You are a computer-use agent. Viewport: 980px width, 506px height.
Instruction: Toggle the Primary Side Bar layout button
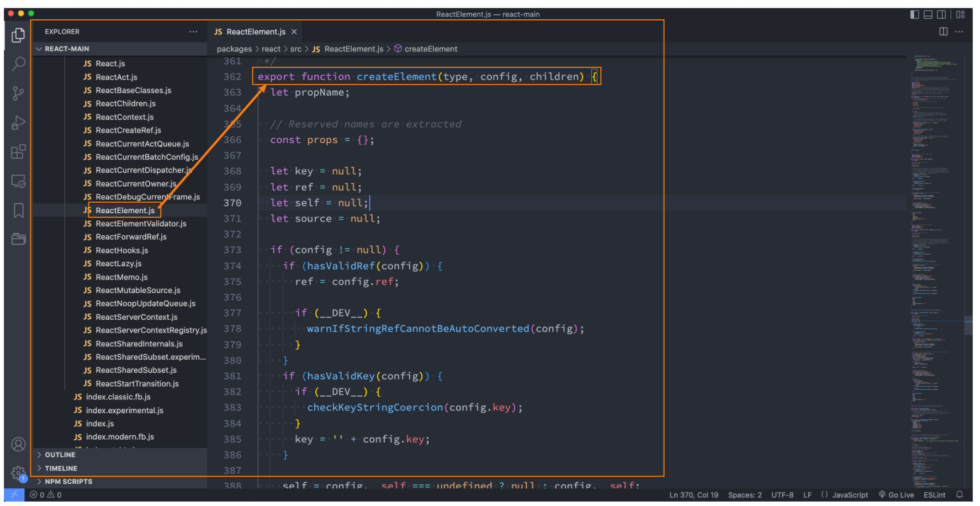click(x=915, y=14)
